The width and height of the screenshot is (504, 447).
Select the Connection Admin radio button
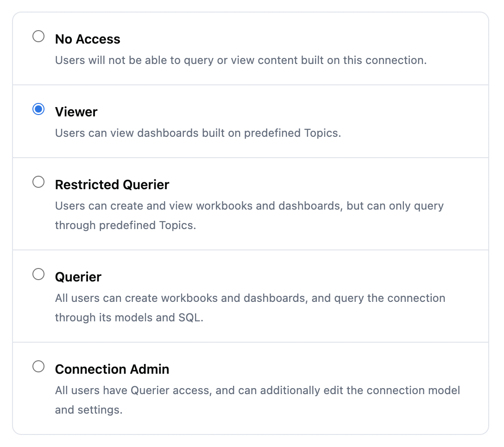point(38,366)
